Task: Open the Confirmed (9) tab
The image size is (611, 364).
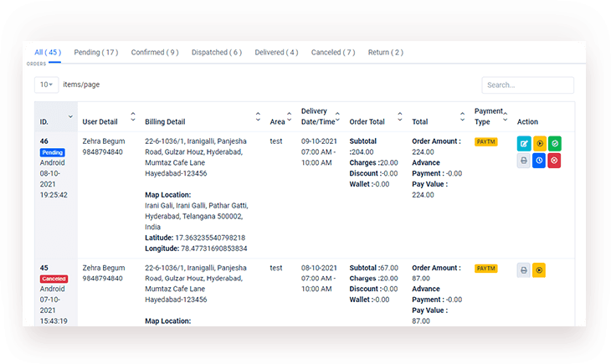Action: (155, 52)
